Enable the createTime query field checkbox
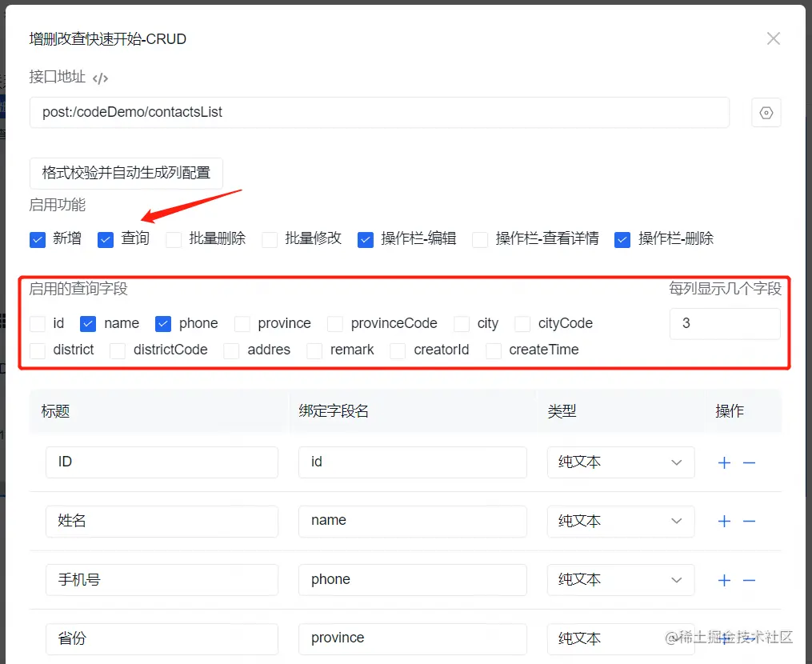Viewport: 812px width, 664px height. coord(494,350)
